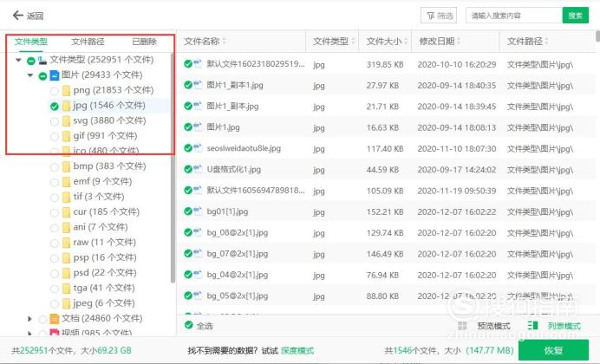Click the 深度模式 link
The height and width of the screenshot is (364, 600).
299,350
